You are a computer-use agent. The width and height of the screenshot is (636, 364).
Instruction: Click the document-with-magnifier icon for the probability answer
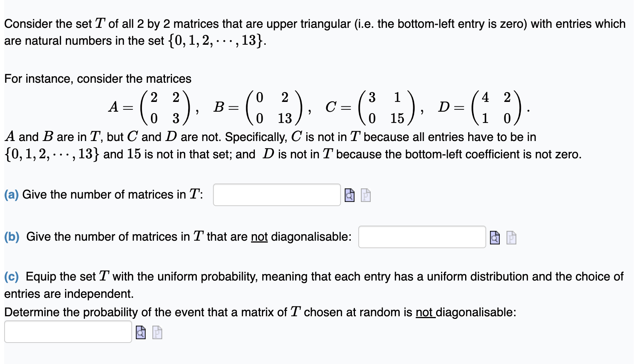pyautogui.click(x=140, y=333)
